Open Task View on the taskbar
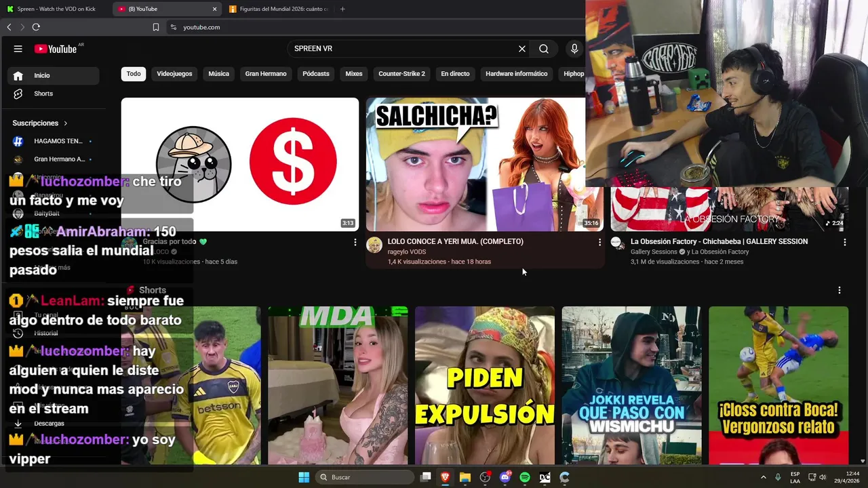The width and height of the screenshot is (868, 488). click(x=426, y=477)
